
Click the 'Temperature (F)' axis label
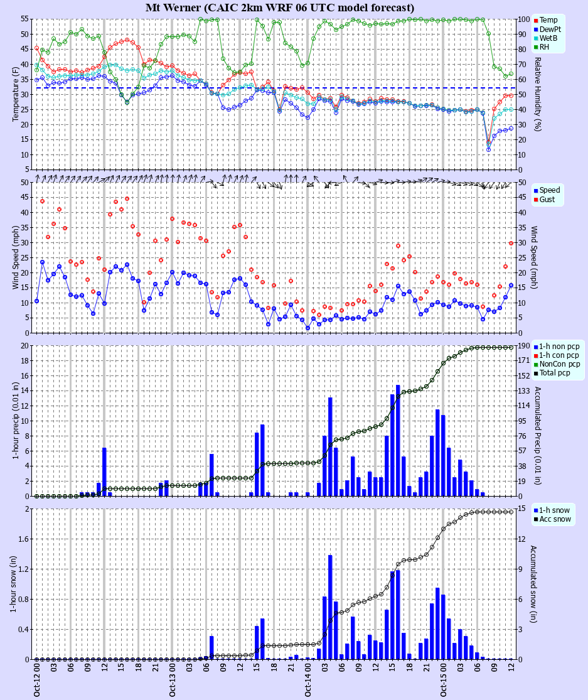click(x=16, y=94)
